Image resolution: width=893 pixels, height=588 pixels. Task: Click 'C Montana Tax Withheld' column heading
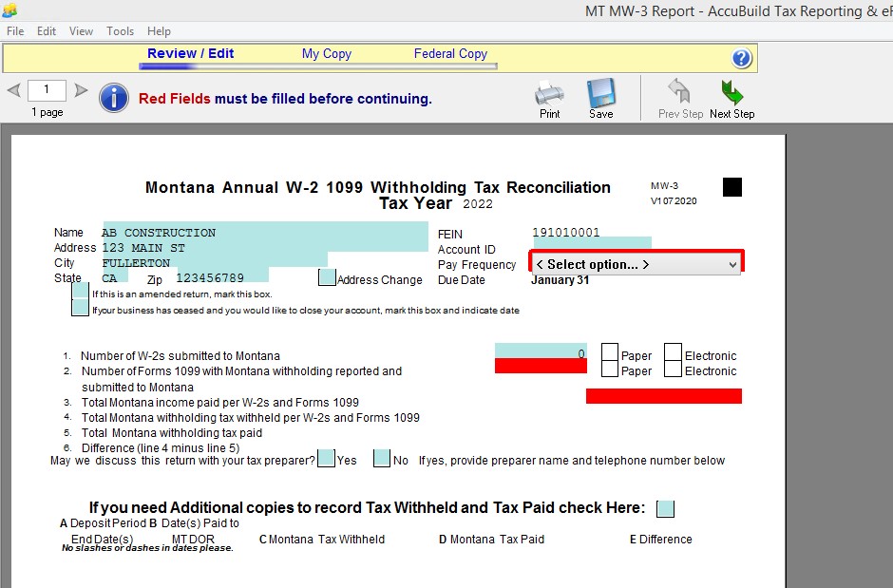tap(322, 539)
